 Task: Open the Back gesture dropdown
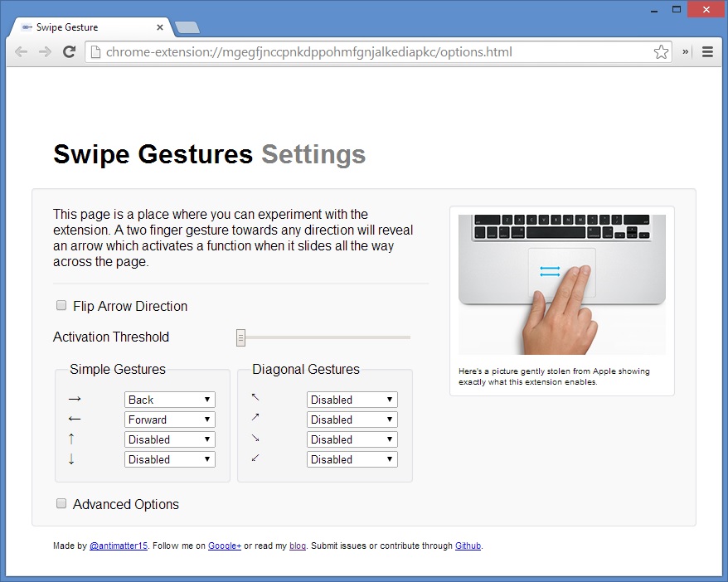[x=169, y=399]
